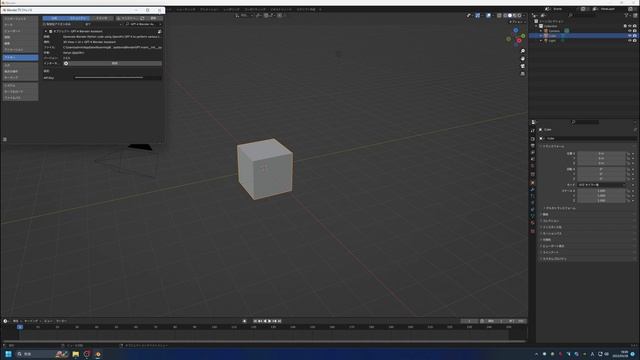Toggle X-ray mode in viewport header
This screenshot has width=640, height=360.
(x=499, y=15)
